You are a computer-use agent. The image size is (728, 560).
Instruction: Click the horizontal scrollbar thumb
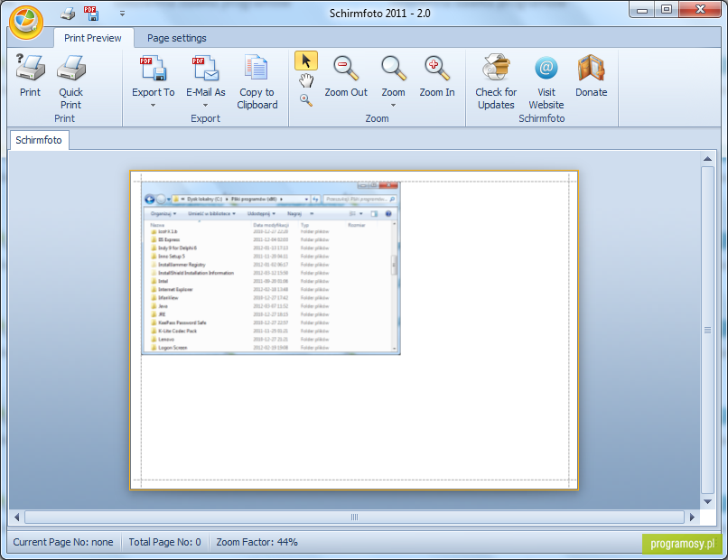354,517
